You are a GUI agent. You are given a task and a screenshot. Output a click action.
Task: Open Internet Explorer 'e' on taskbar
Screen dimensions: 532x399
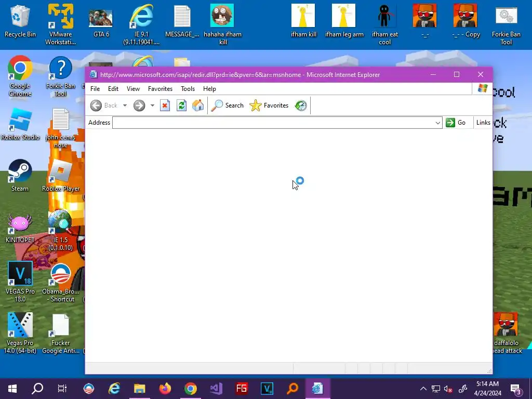[x=114, y=389]
